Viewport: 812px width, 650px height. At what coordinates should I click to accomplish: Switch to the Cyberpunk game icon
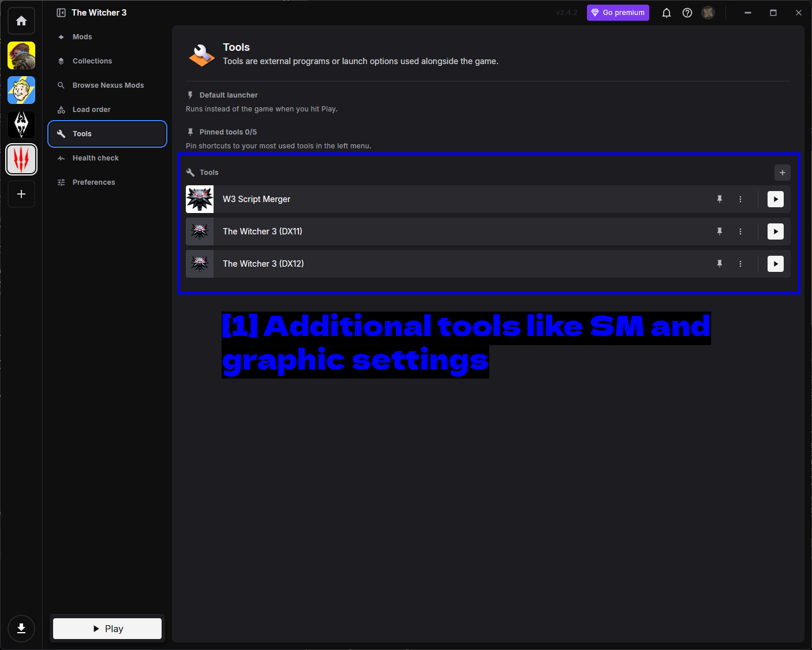(x=21, y=55)
